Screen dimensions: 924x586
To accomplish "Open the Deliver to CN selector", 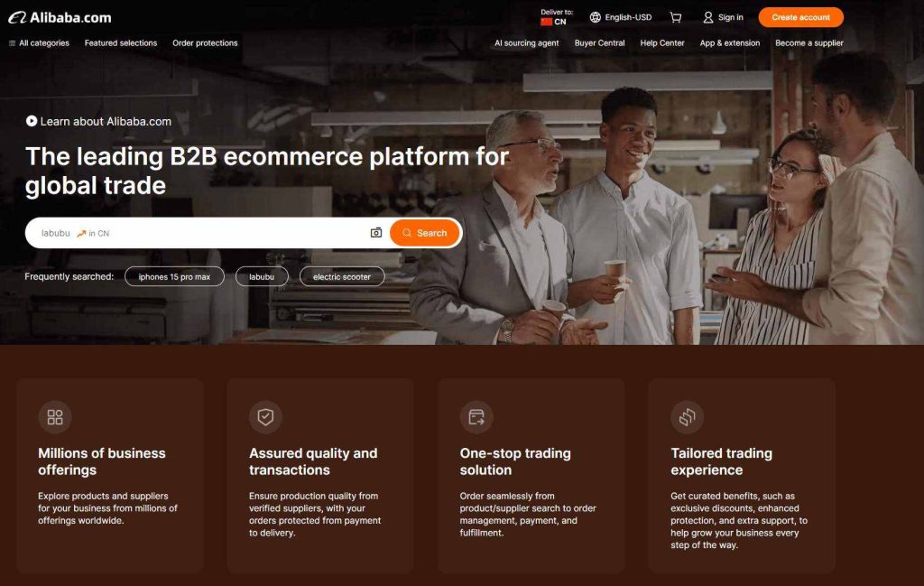I will pos(556,17).
